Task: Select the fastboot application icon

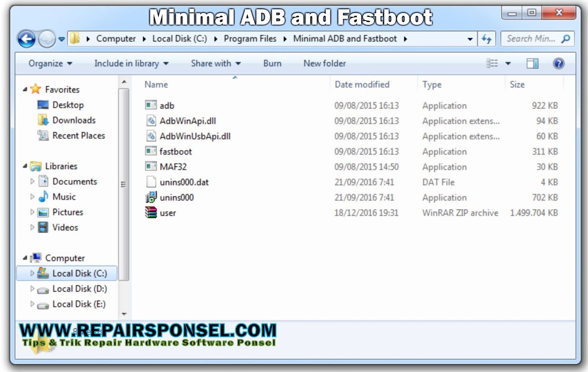Action: 151,151
